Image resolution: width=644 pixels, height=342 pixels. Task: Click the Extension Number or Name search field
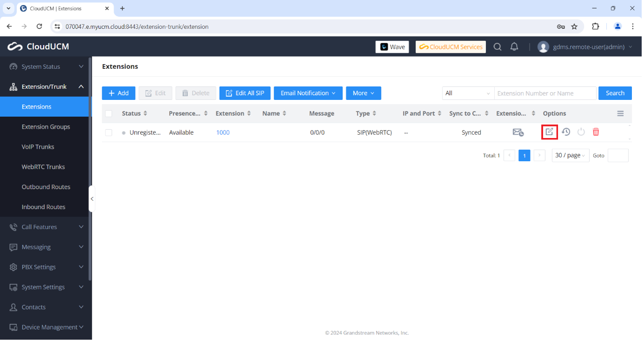pyautogui.click(x=545, y=93)
